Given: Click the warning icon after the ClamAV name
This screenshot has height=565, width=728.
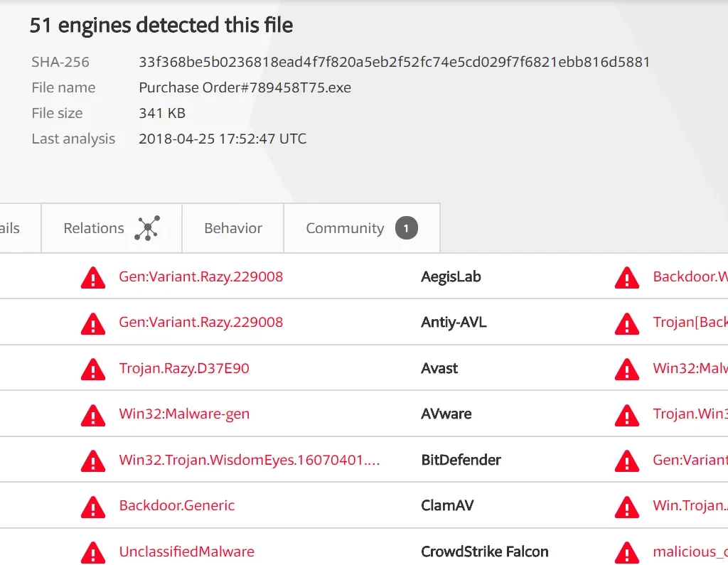Looking at the screenshot, I should click(x=627, y=507).
